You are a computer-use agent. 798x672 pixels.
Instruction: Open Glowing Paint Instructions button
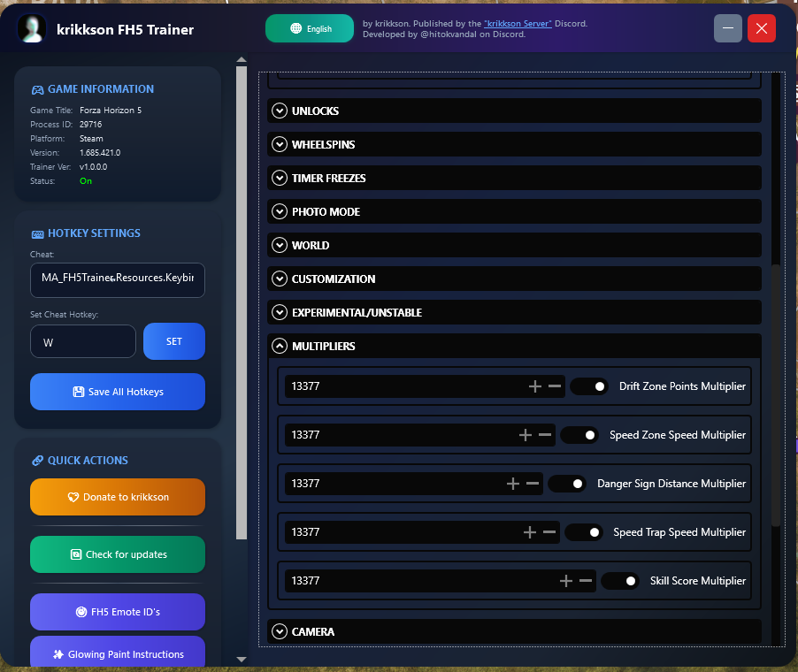(x=118, y=653)
